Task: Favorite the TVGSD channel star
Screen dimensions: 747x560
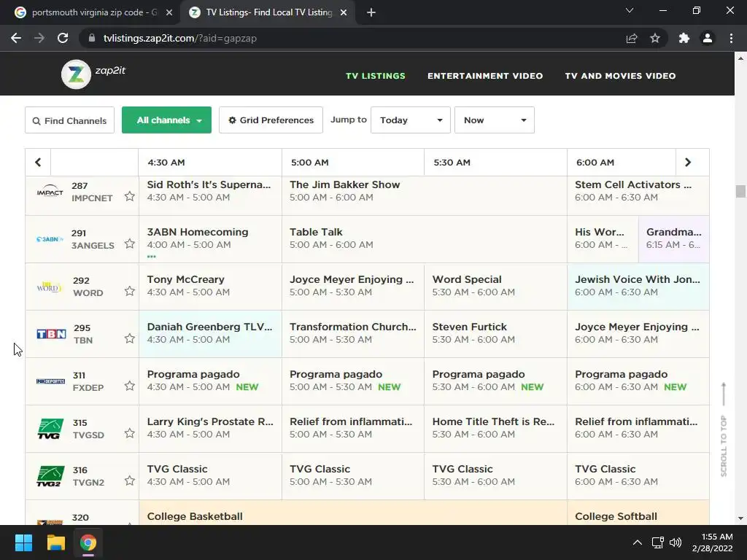Action: click(x=130, y=433)
